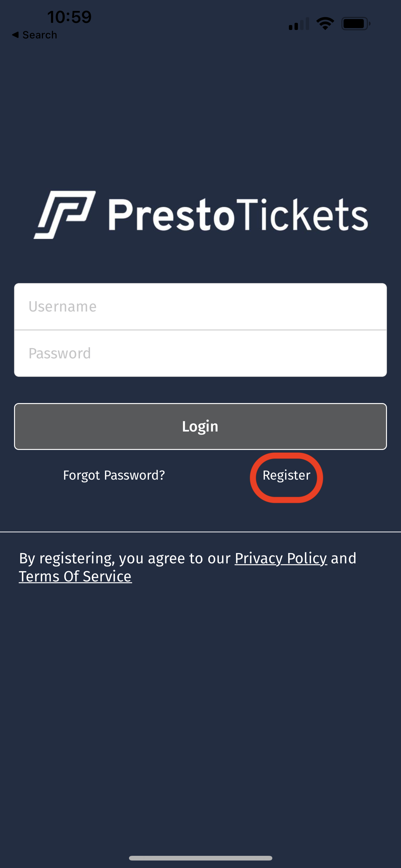401x868 pixels.
Task: Tap the Search label in the status bar
Action: pos(40,35)
